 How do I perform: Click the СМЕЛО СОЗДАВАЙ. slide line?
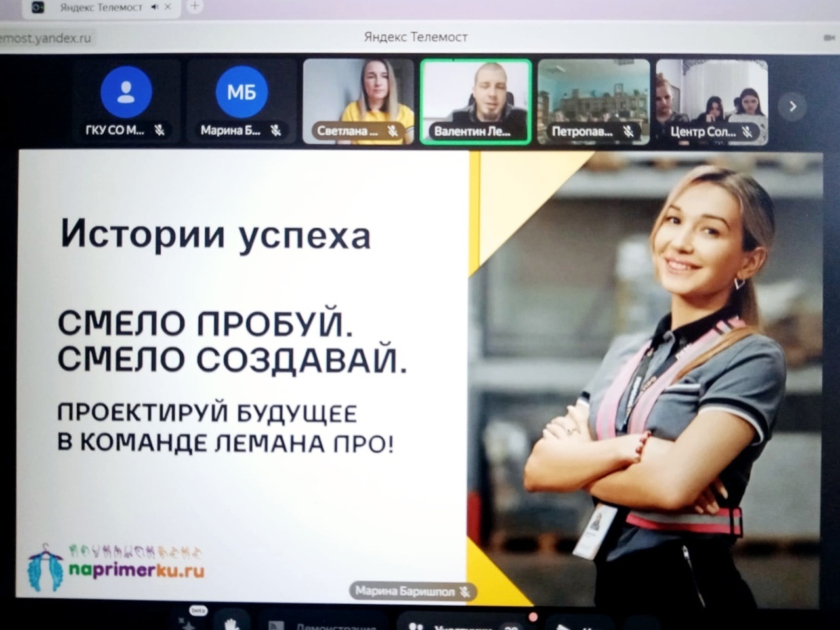pyautogui.click(x=233, y=360)
